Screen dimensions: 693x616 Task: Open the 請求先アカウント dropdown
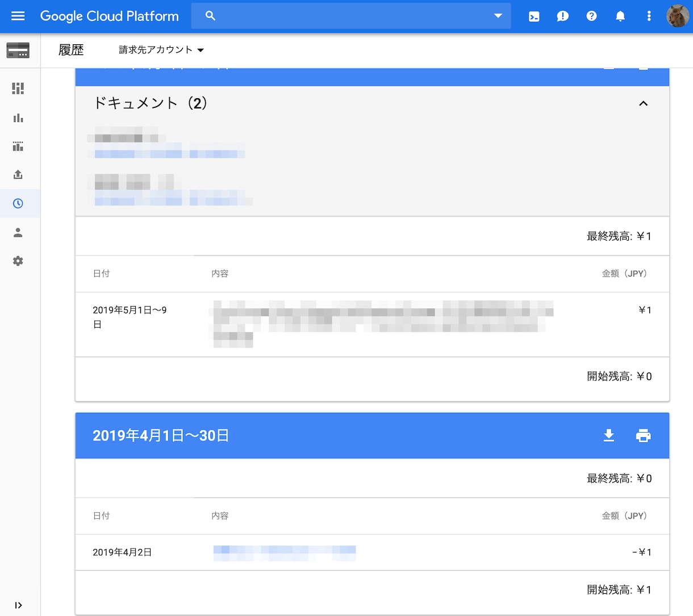pos(161,50)
